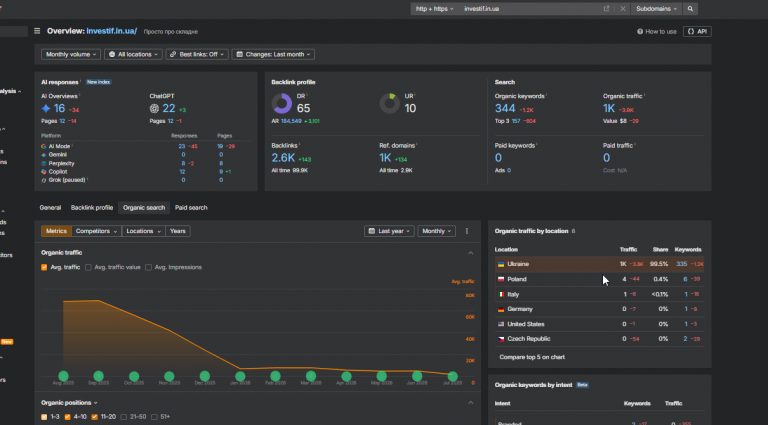Click the Germany flag icon

coord(501,309)
